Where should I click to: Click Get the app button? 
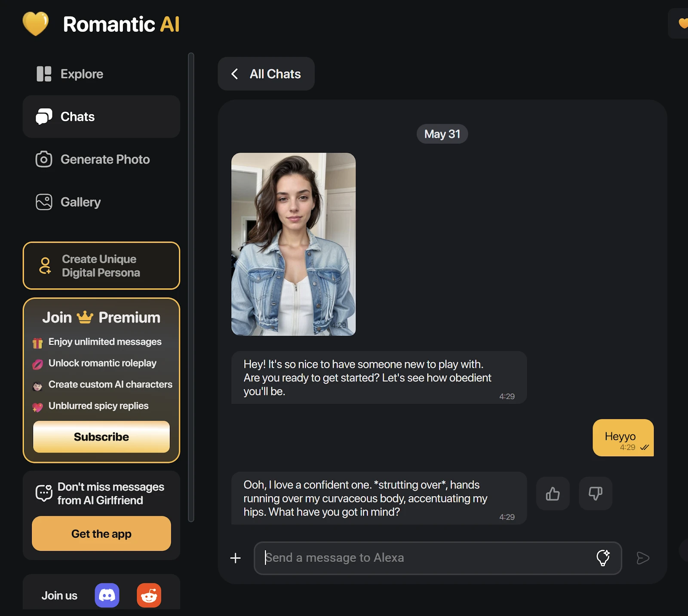(x=101, y=533)
